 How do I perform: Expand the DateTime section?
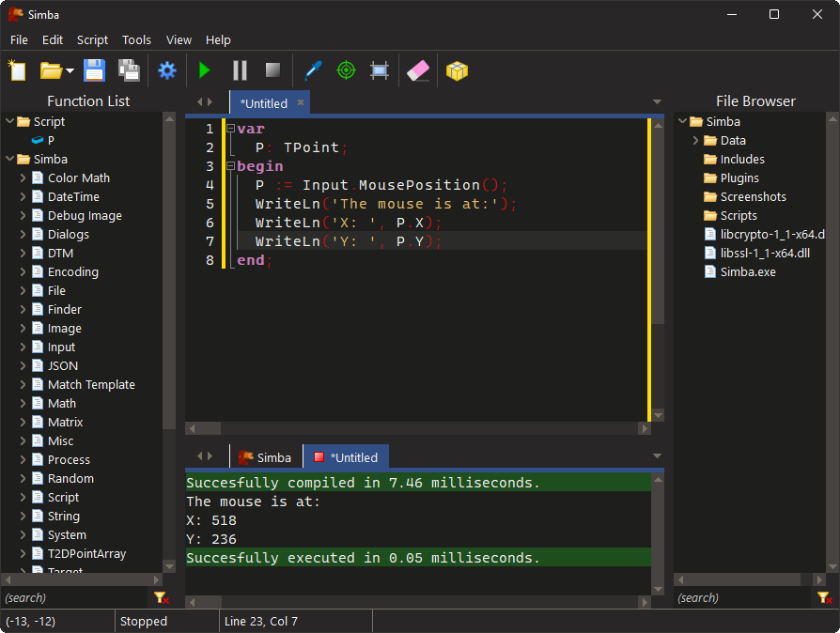(23, 196)
